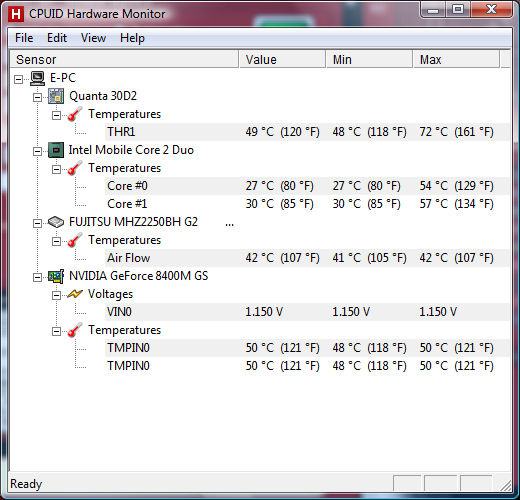Click thermometer icon under Intel Mobile Core 2 Duo

pos(75,168)
